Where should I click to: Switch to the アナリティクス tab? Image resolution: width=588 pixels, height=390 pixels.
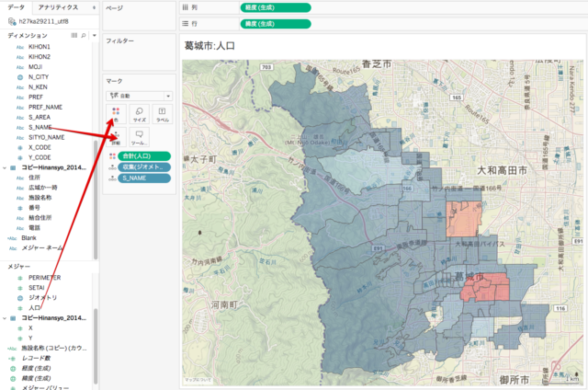click(x=63, y=6)
